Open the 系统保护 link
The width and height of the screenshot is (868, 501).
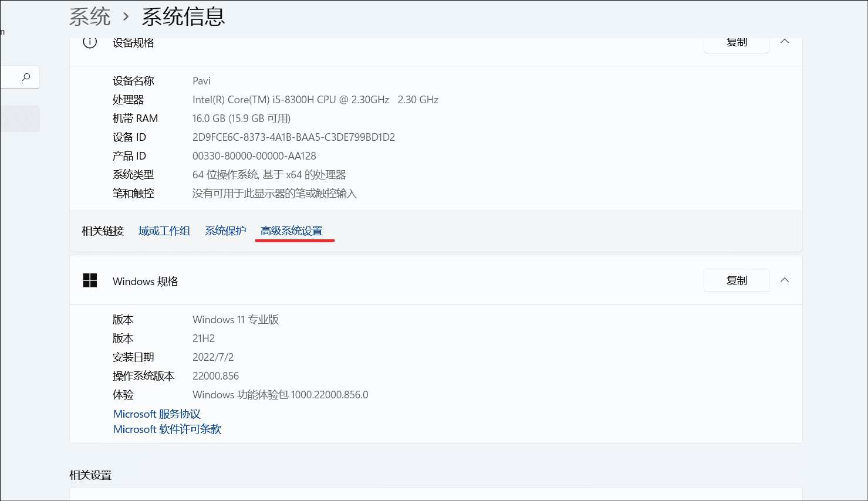tap(225, 231)
